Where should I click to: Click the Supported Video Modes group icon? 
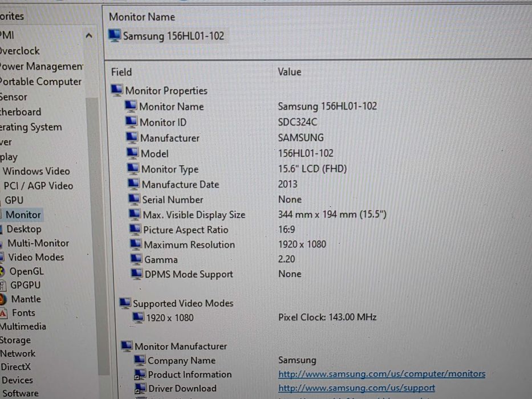(125, 303)
